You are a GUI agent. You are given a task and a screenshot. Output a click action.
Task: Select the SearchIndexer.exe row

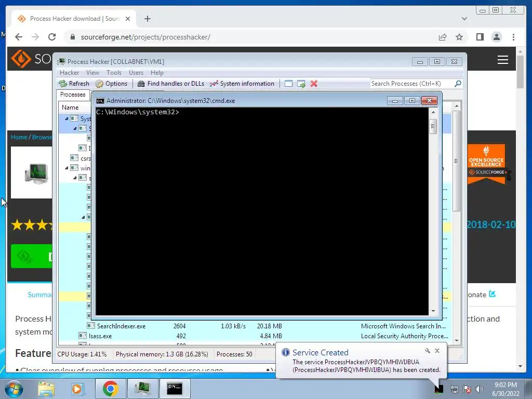pyautogui.click(x=255, y=326)
